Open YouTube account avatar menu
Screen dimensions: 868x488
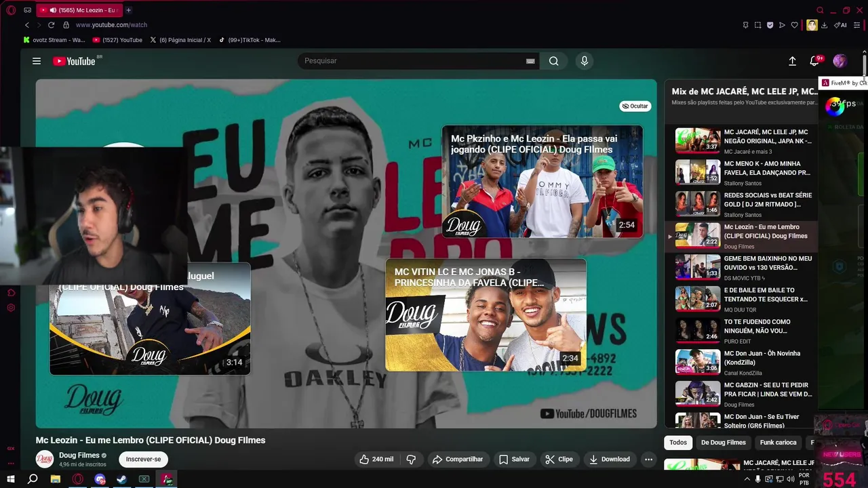point(840,61)
